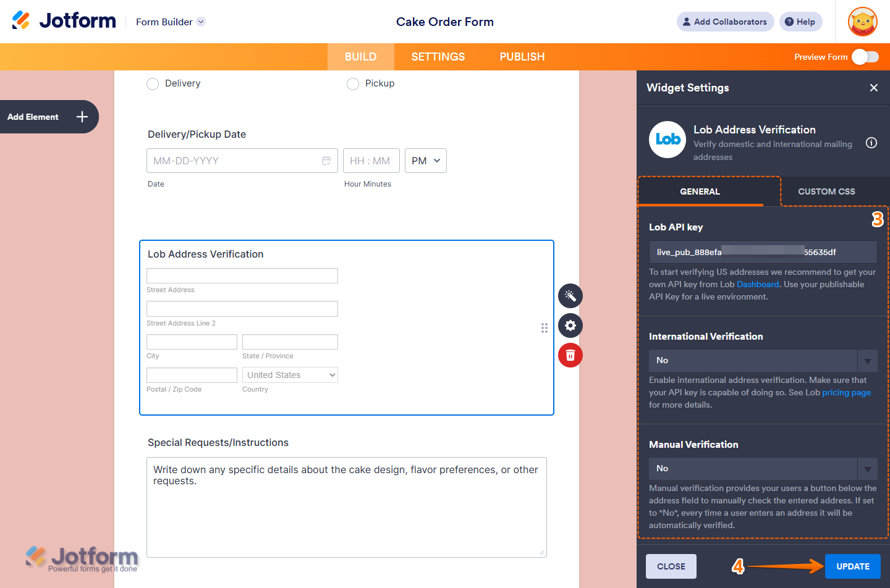Switch to the CUSTOM CSS tab

(826, 191)
